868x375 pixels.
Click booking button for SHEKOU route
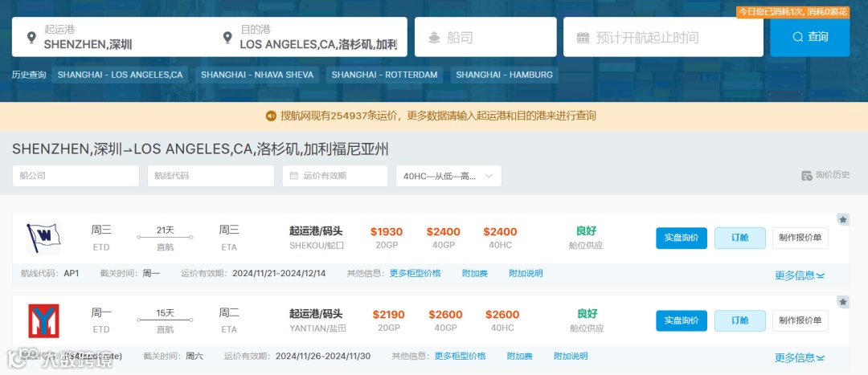pos(740,238)
